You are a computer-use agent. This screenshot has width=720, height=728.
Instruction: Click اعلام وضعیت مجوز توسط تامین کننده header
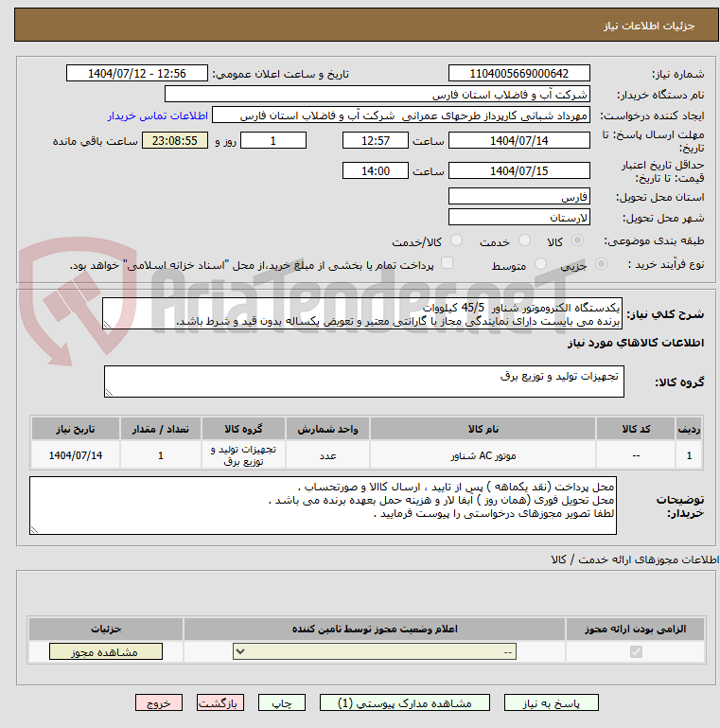(375, 629)
